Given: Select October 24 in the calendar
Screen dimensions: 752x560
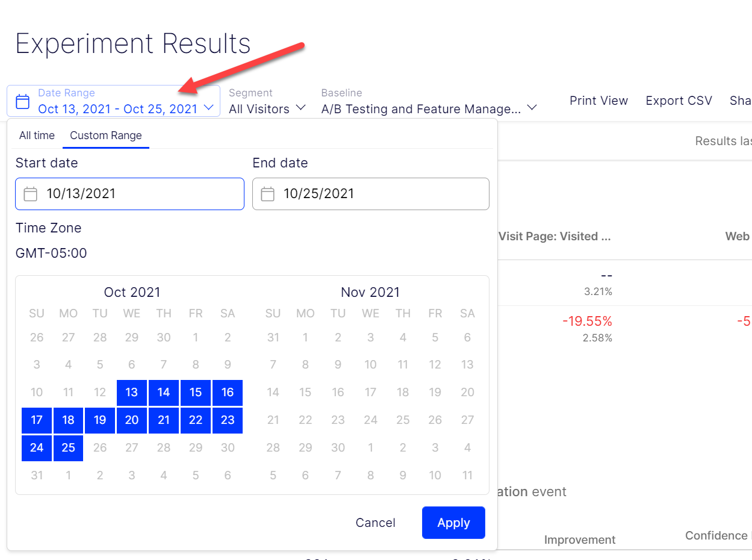Looking at the screenshot, I should (37, 448).
